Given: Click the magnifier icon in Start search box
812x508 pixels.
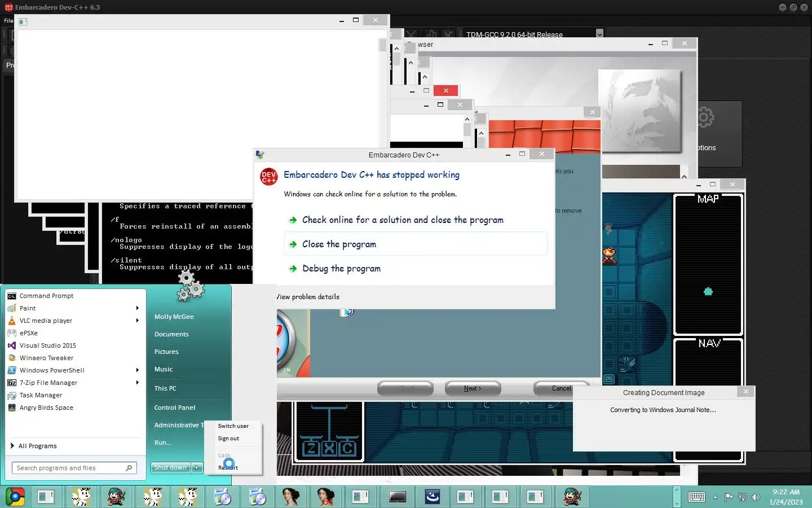Looking at the screenshot, I should (129, 468).
